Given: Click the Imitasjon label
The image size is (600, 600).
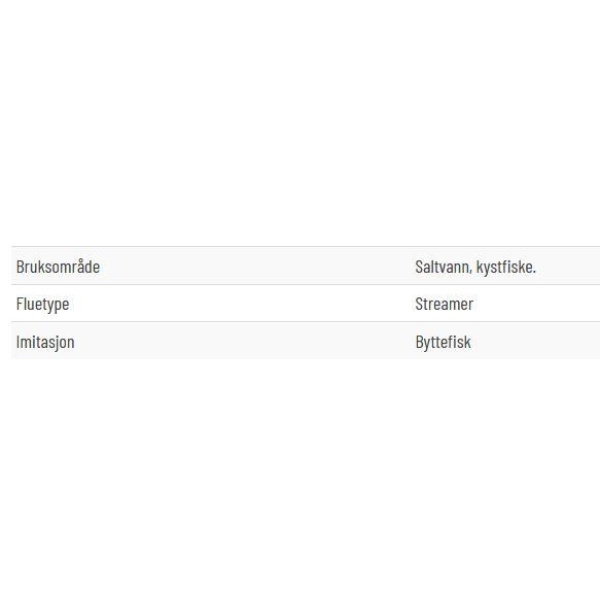Looking at the screenshot, I should click(x=45, y=342).
